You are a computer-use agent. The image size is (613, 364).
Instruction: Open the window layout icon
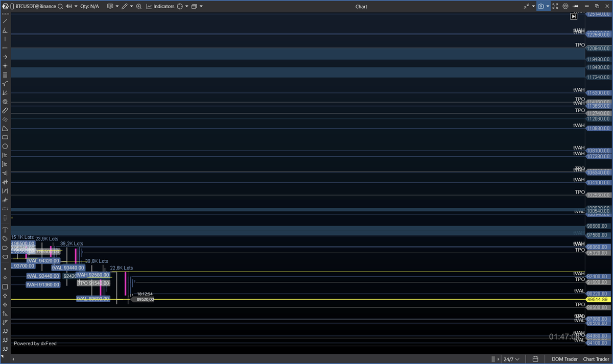194,7
